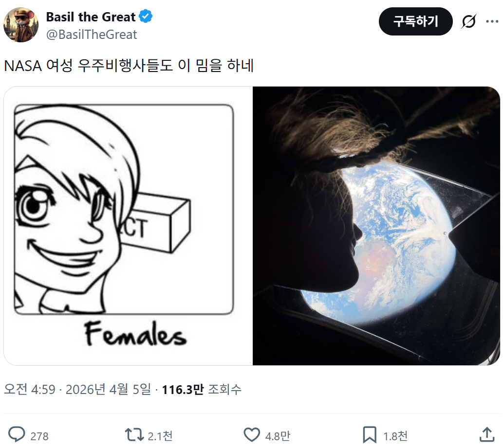This screenshot has height=448, width=504.
Task: Open the share icon menu
Action: (487, 434)
